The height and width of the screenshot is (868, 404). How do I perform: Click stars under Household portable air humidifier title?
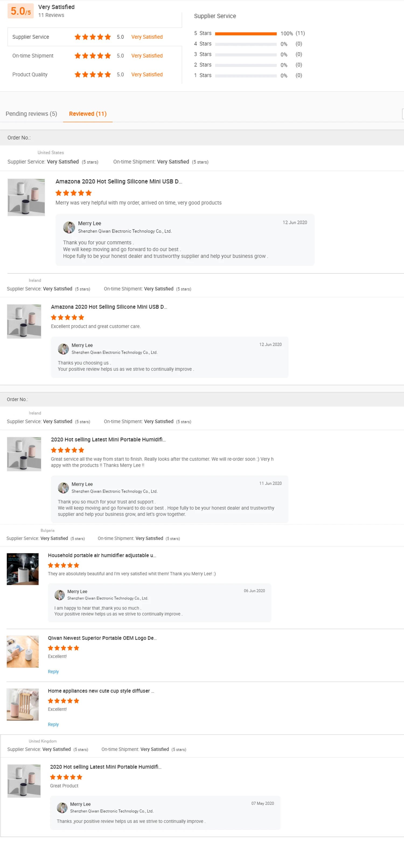tap(63, 565)
